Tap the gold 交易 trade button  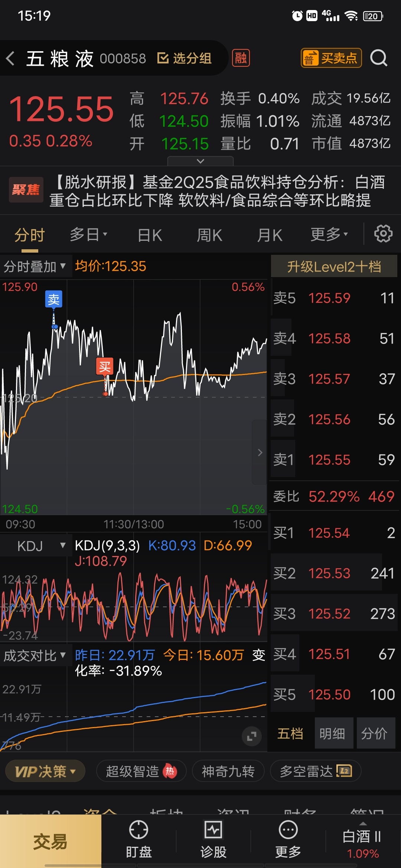tap(50, 841)
